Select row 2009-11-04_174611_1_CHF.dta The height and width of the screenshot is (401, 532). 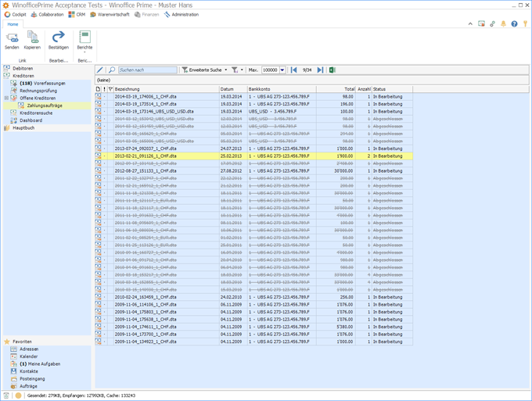(253, 327)
